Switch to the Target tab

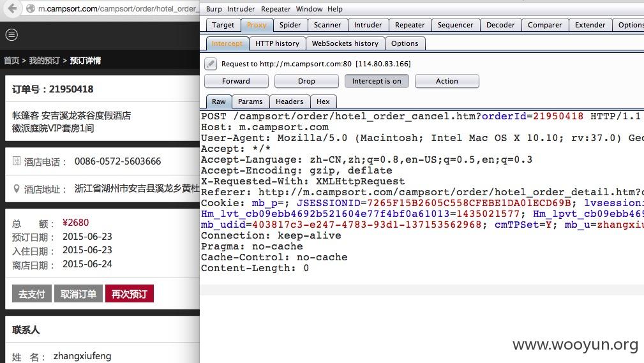[x=223, y=25]
